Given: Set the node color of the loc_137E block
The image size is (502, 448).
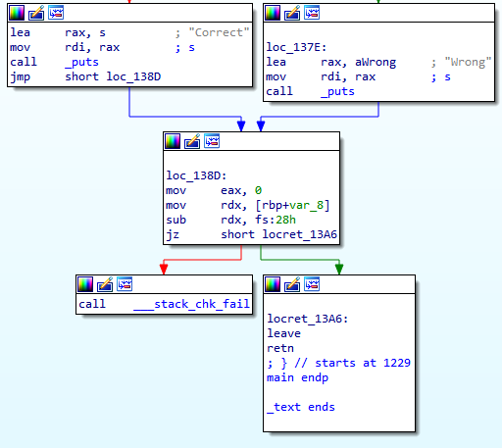Looking at the screenshot, I should [x=273, y=13].
